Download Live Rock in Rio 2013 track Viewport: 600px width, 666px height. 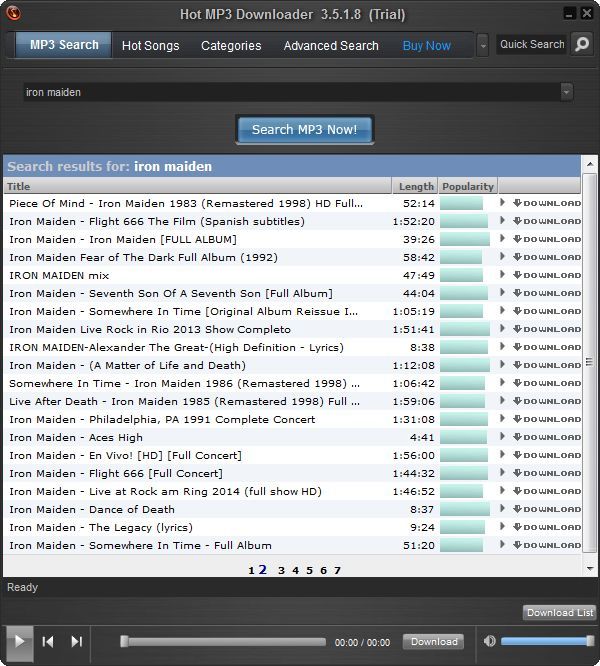[546, 329]
